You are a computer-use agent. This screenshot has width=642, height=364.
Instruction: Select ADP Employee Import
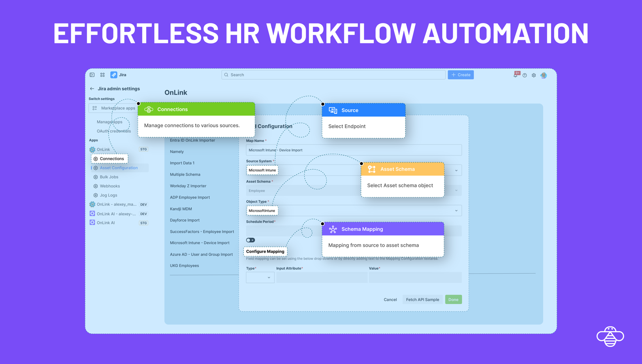click(x=190, y=198)
